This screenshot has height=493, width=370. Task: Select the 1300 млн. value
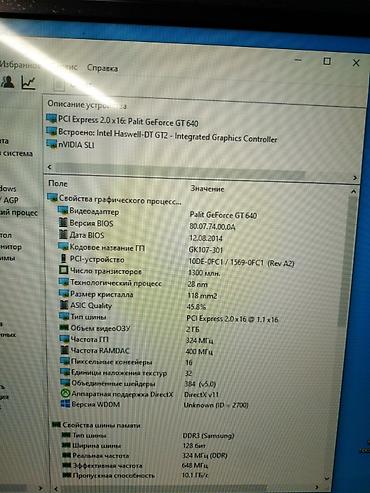tap(204, 273)
